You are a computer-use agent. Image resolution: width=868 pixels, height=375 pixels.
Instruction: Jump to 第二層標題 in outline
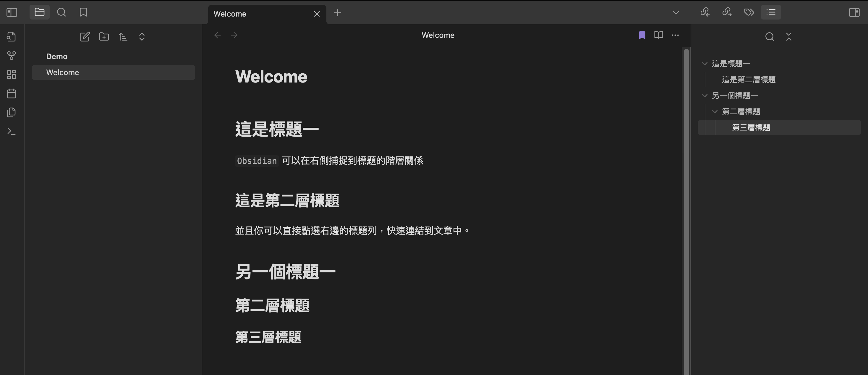[741, 111]
